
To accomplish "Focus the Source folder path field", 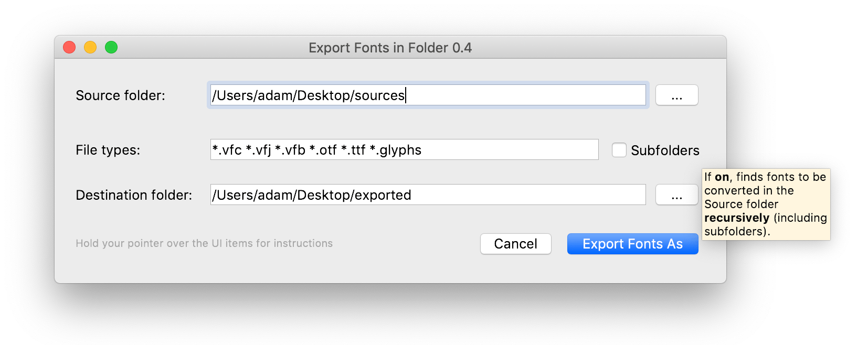I will (x=428, y=95).
